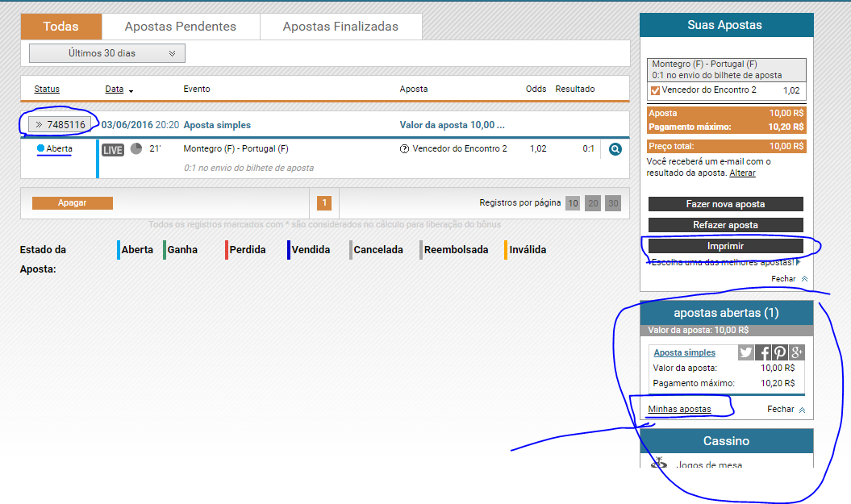This screenshot has height=504, width=851.
Task: Expand bet ticket 7485116
Action: tap(60, 125)
